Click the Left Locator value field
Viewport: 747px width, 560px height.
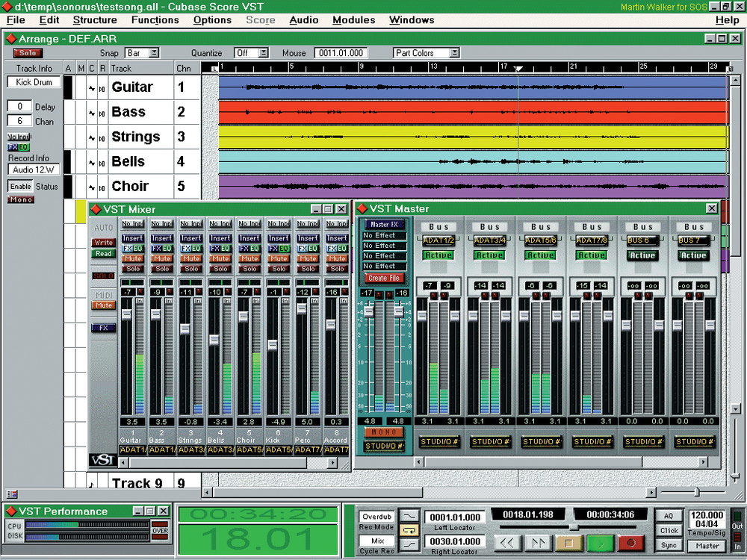[x=456, y=516]
